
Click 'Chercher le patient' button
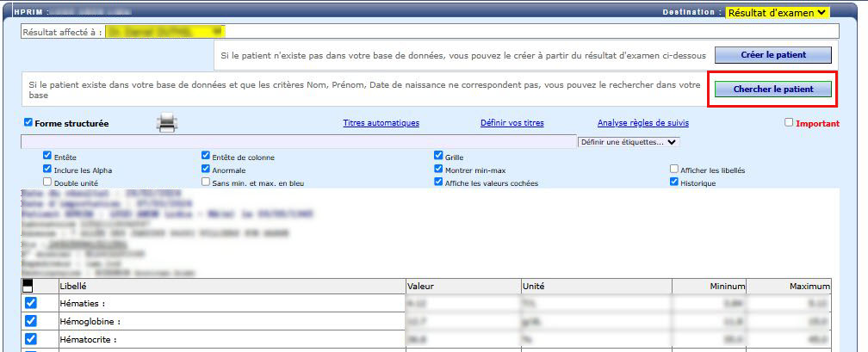(x=772, y=89)
